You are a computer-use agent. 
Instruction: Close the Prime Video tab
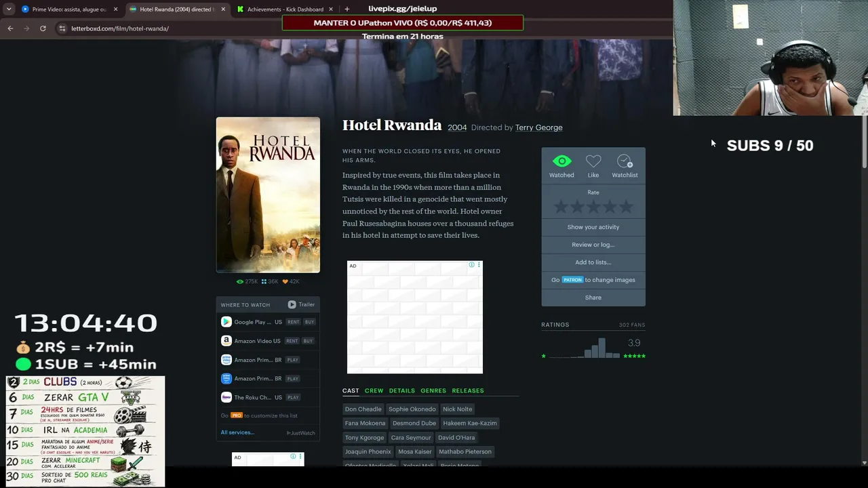(115, 9)
